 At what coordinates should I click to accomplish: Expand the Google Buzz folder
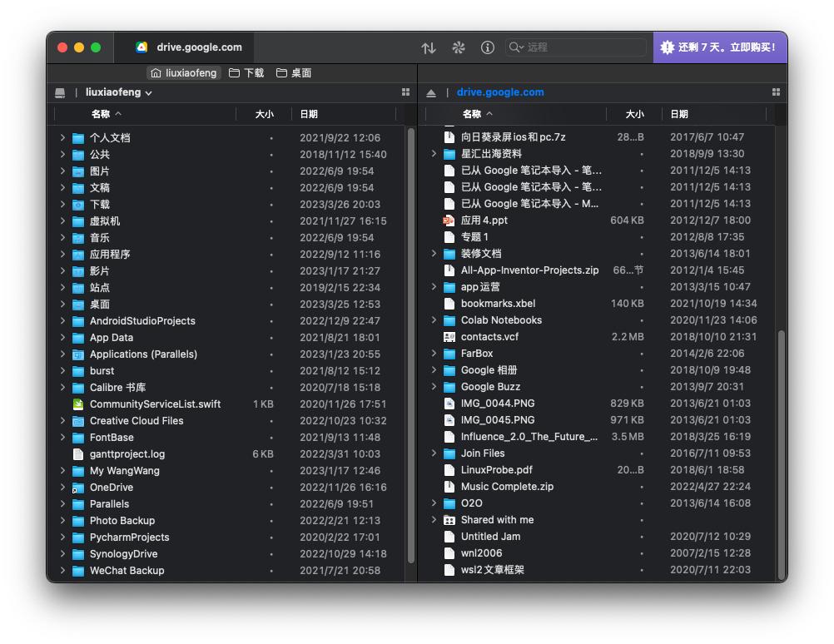coord(434,387)
